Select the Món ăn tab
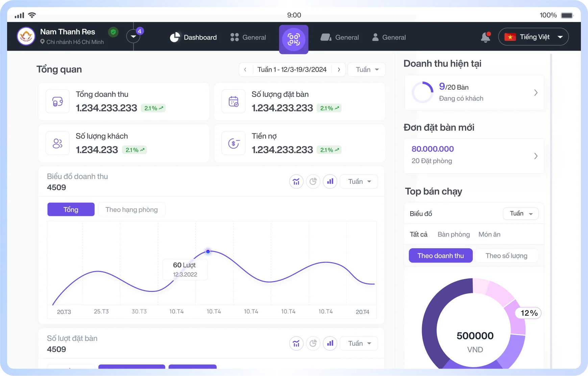The width and height of the screenshot is (588, 376). pos(489,234)
